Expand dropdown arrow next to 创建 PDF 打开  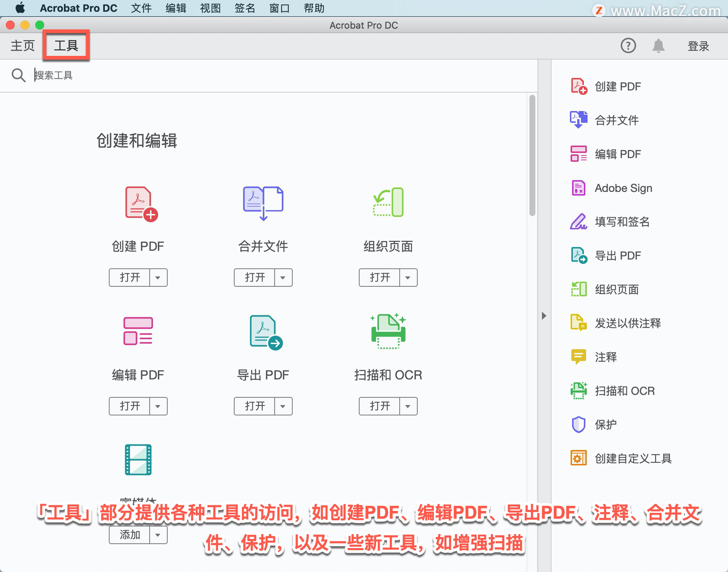click(158, 278)
